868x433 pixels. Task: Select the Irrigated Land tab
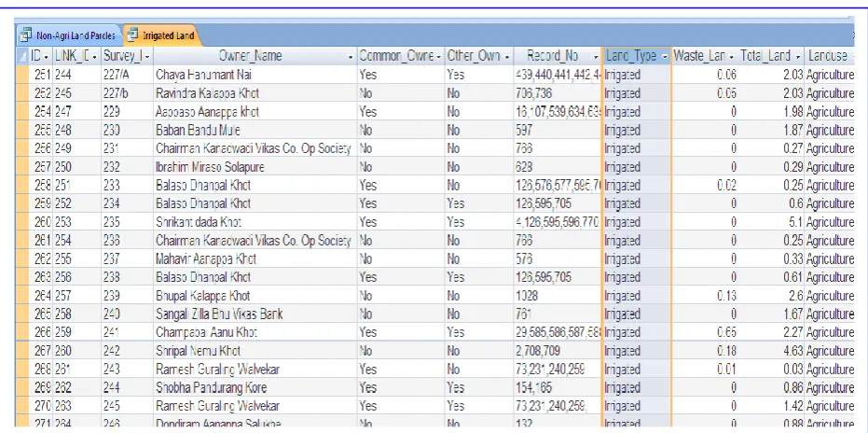[x=161, y=35]
